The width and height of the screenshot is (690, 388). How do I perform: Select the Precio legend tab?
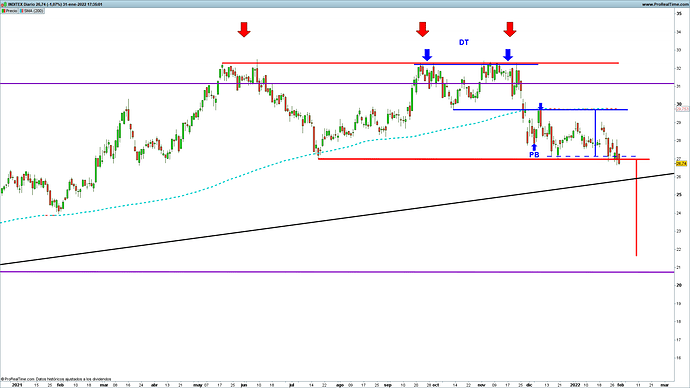(9, 11)
